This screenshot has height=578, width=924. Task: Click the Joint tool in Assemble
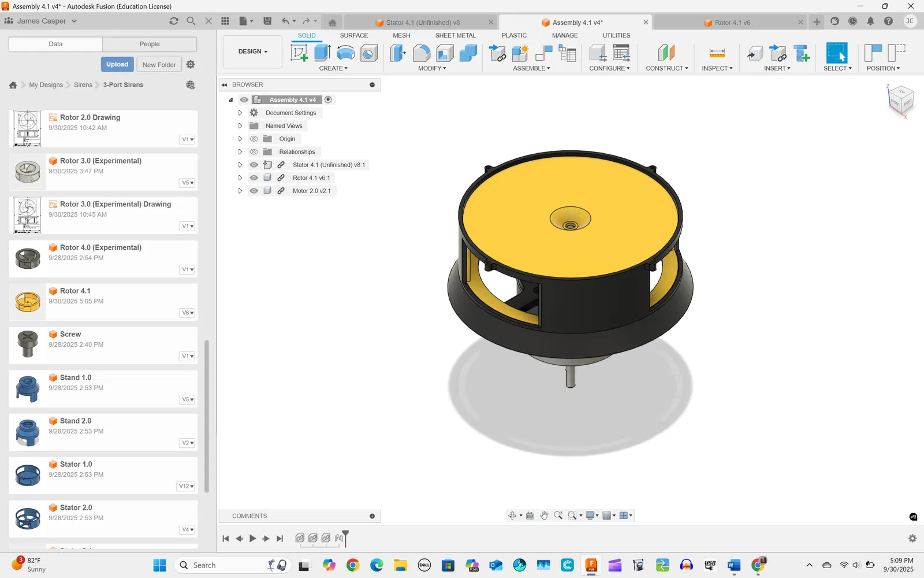coord(544,53)
